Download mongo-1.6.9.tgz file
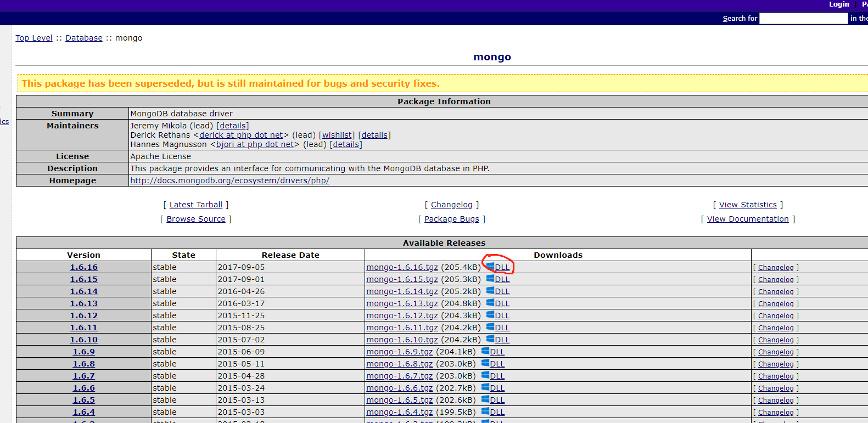This screenshot has height=423, width=868. tap(400, 352)
